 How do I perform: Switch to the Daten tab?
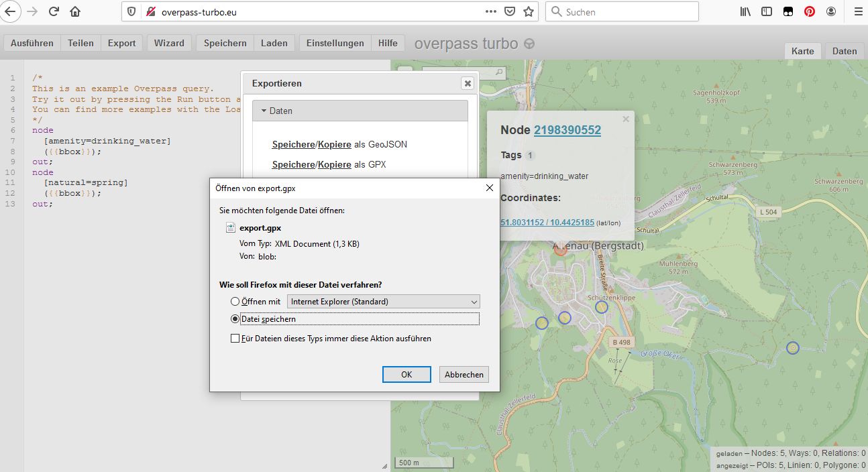[x=845, y=51]
